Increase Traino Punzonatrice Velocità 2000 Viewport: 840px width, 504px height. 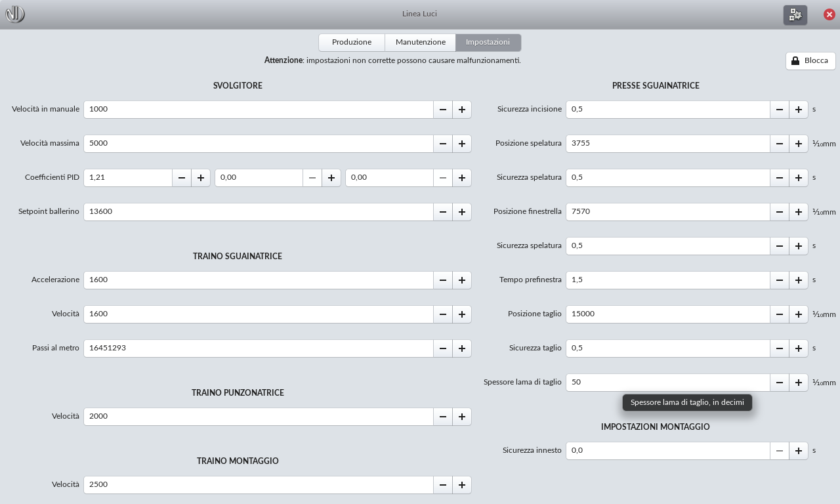(x=462, y=417)
